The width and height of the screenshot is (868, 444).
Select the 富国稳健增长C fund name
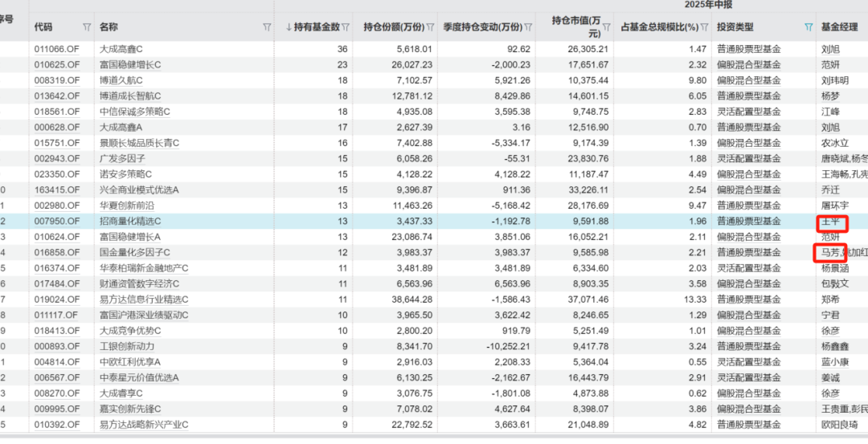click(x=130, y=63)
